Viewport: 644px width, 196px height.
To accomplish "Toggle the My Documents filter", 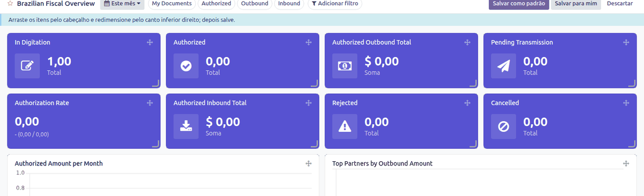I will point(172,4).
